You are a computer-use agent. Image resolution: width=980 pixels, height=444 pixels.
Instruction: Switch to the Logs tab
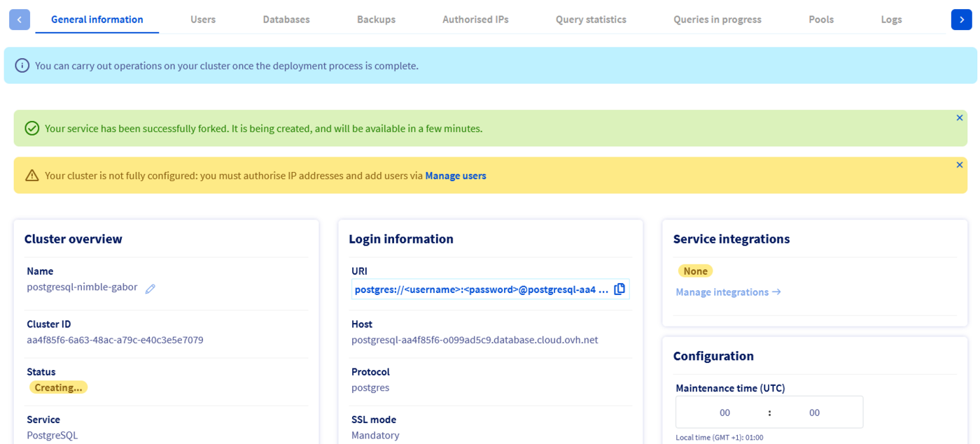pos(891,20)
